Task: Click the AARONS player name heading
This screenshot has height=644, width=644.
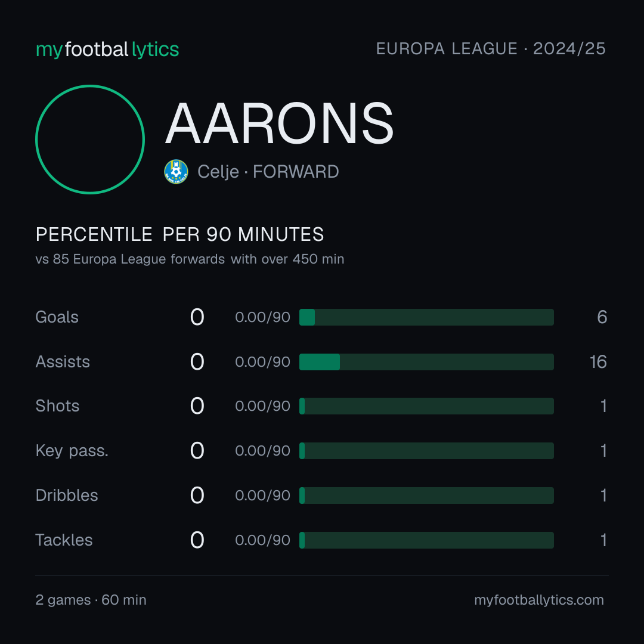Action: point(280,123)
